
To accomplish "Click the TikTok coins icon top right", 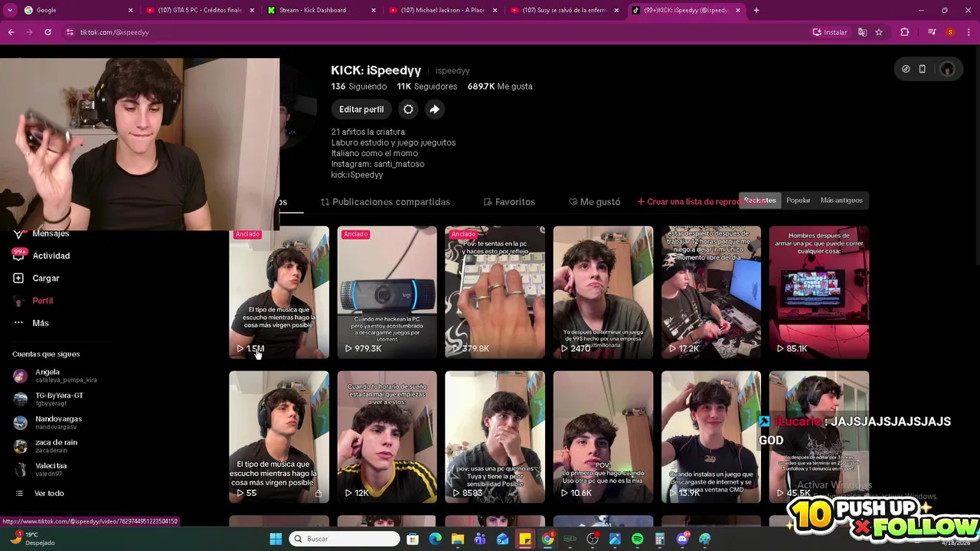I will 906,69.
